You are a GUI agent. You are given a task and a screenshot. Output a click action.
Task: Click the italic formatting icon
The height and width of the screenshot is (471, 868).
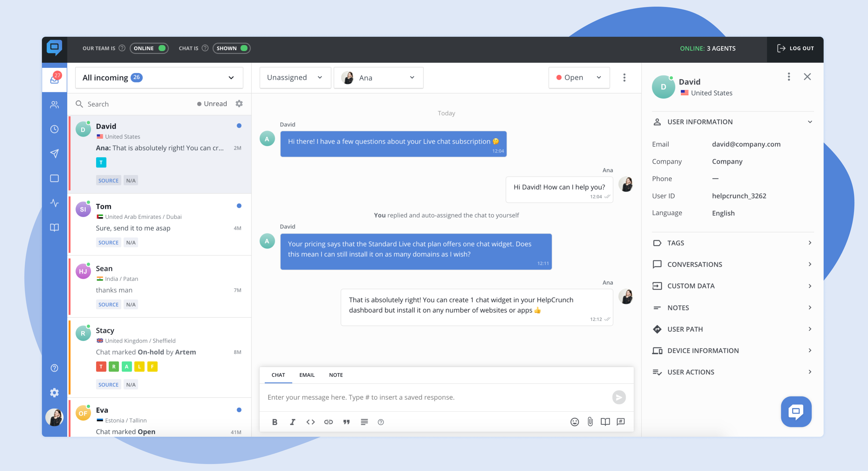click(292, 422)
